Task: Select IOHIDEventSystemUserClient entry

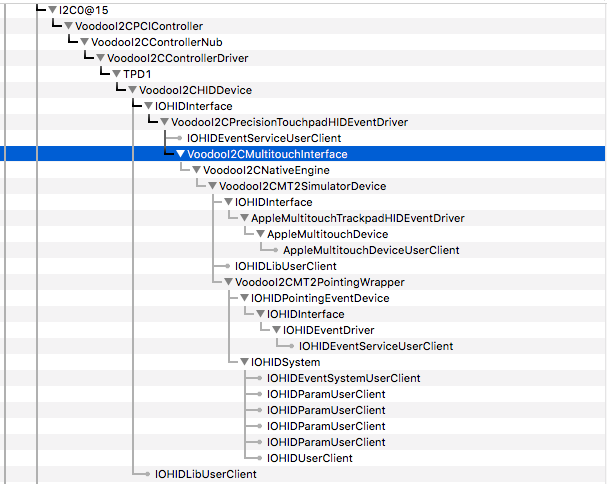Action: pos(344,378)
